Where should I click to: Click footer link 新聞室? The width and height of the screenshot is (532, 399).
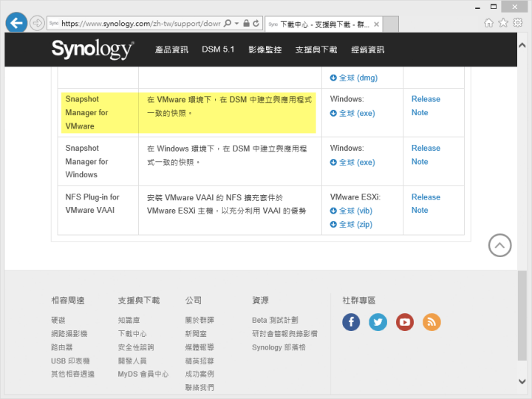click(x=196, y=333)
